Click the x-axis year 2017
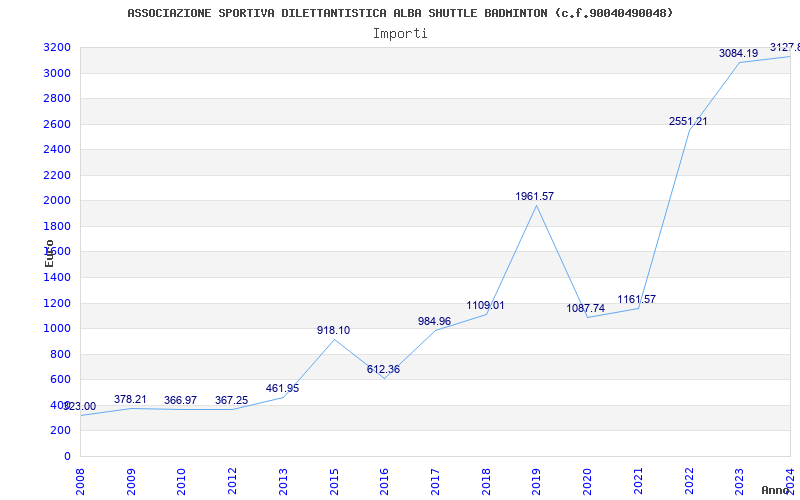The height and width of the screenshot is (500, 800). tap(435, 481)
